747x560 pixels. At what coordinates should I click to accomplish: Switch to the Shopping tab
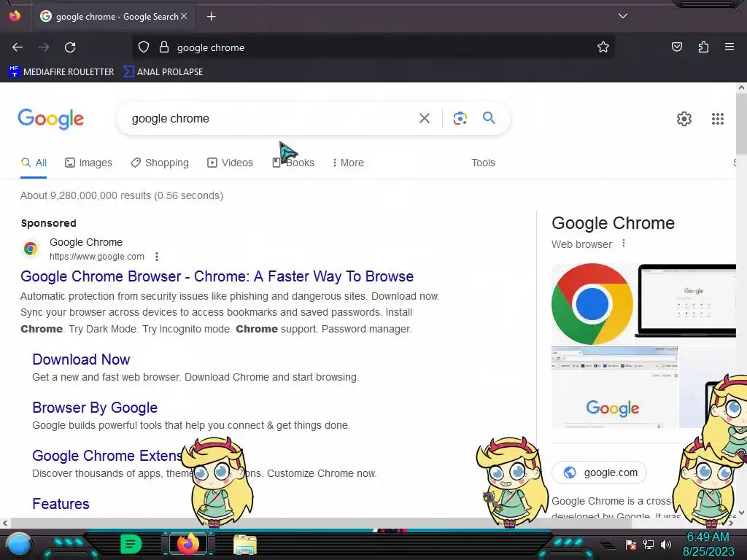pyautogui.click(x=160, y=163)
